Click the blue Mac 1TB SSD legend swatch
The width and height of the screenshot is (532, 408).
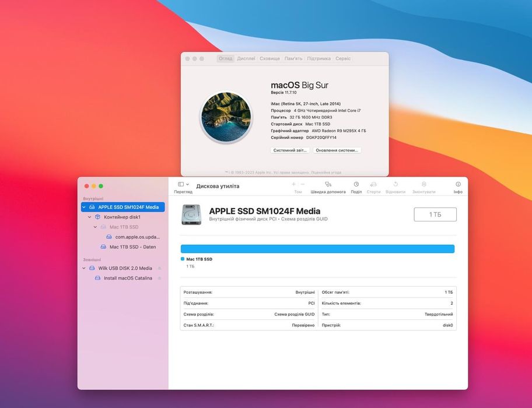(183, 259)
